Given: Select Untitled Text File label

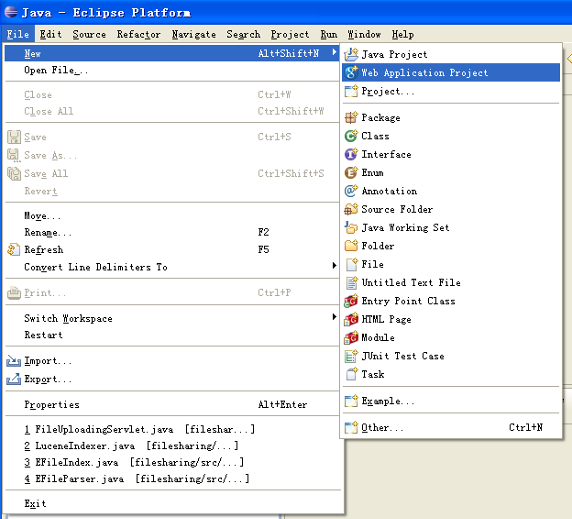Looking at the screenshot, I should click(x=411, y=283).
